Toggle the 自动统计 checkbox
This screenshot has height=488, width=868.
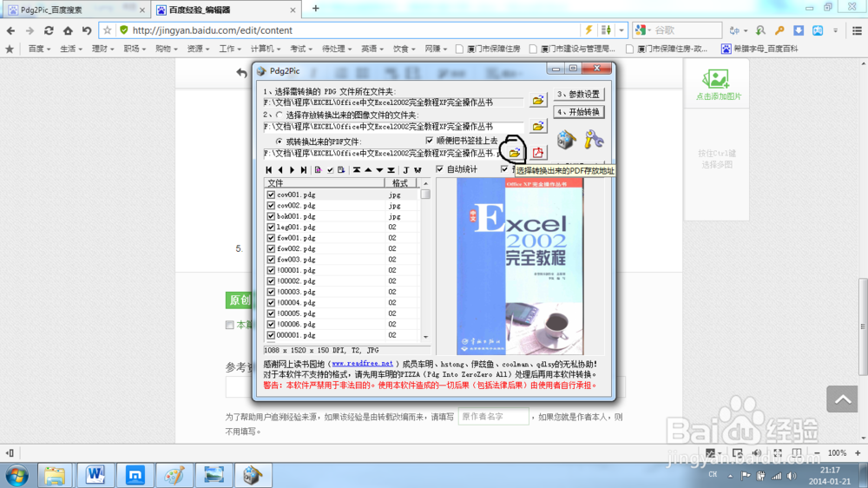(439, 169)
